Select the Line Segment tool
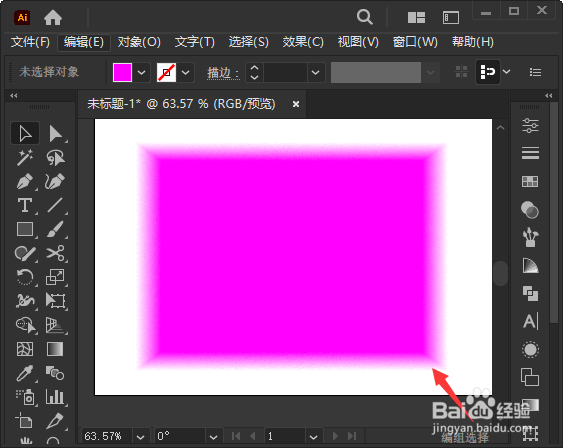 point(55,205)
